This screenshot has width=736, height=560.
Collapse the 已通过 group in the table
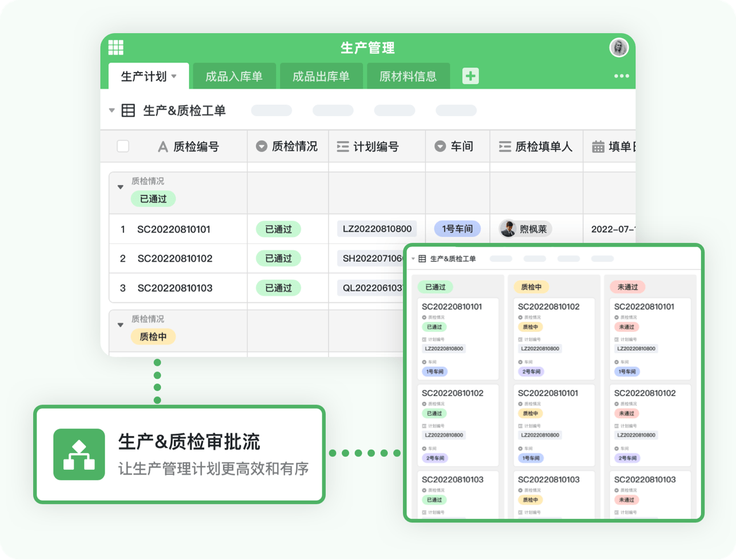121,187
